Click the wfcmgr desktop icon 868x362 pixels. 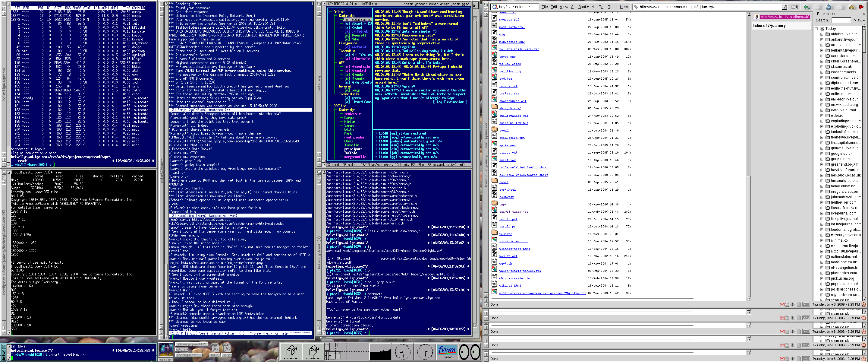[165, 350]
